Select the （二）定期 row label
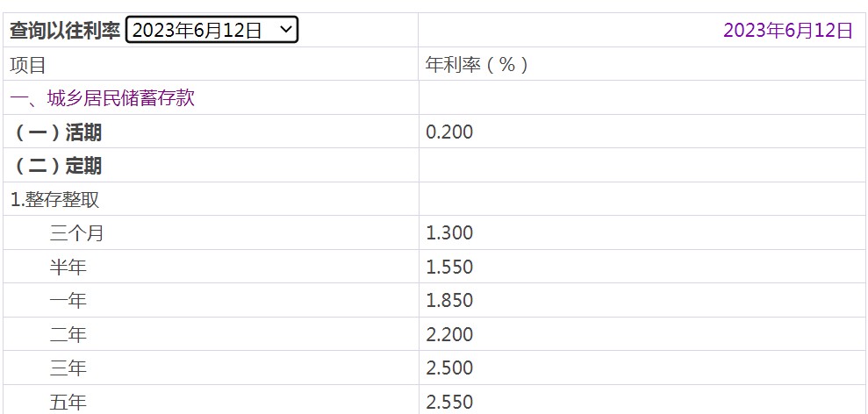The height and width of the screenshot is (414, 868). click(56, 166)
